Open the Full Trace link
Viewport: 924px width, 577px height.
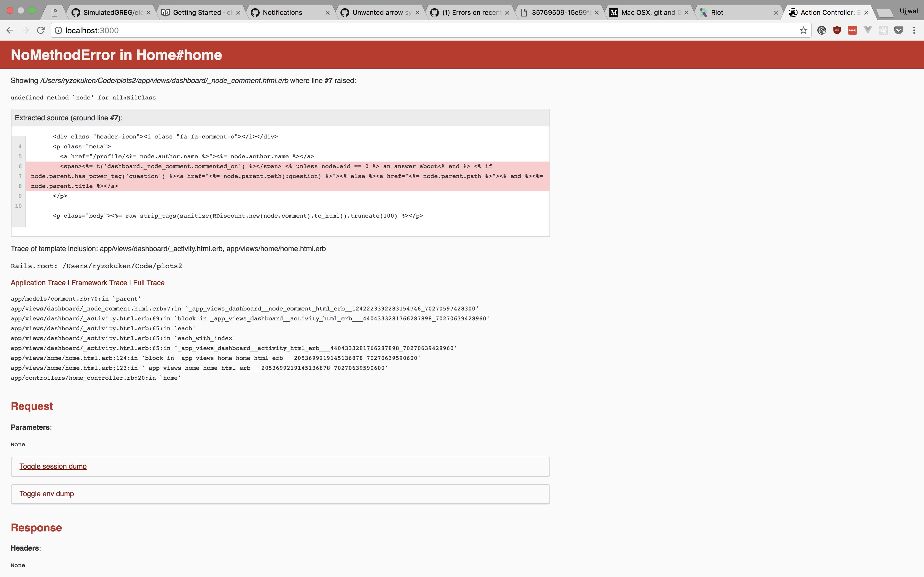click(148, 283)
